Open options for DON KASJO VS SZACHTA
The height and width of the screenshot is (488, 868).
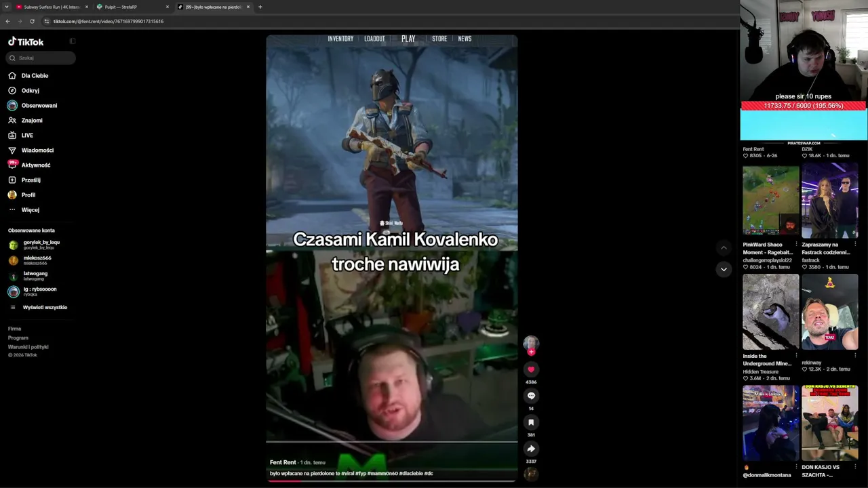[x=855, y=467]
